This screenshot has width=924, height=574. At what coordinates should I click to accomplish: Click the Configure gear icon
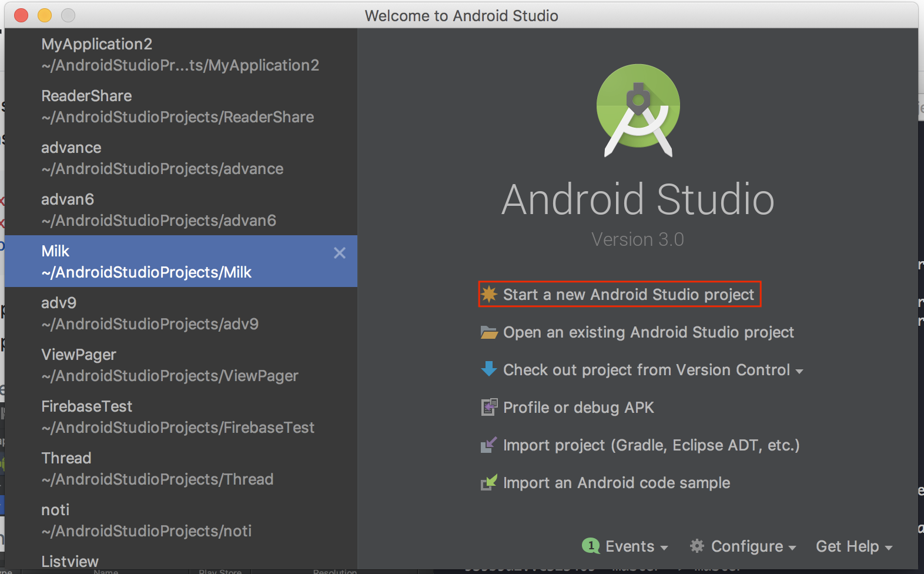697,546
